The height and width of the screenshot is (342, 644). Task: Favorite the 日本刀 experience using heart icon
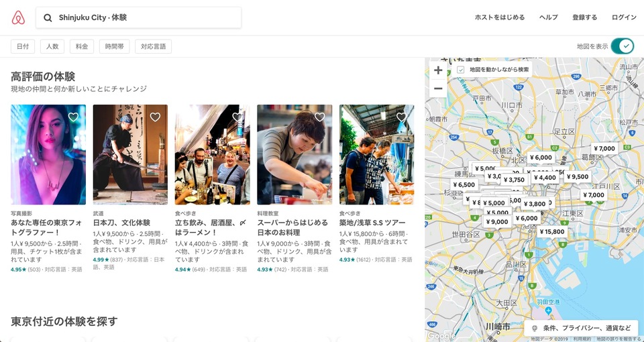pyautogui.click(x=155, y=117)
